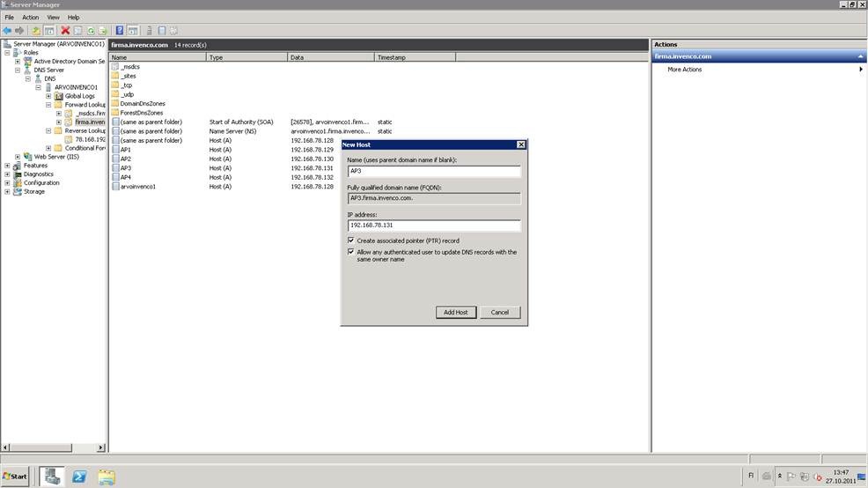This screenshot has width=868, height=488.
Task: Click the Up one level folder icon
Action: pos(37,31)
